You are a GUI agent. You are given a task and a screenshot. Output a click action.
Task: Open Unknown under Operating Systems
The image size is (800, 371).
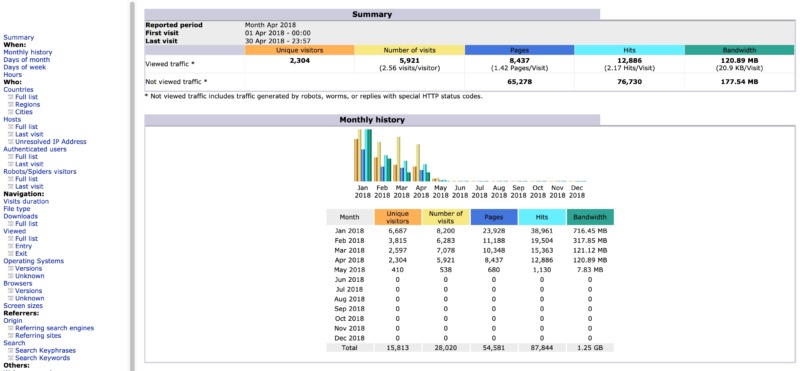pyautogui.click(x=30, y=276)
